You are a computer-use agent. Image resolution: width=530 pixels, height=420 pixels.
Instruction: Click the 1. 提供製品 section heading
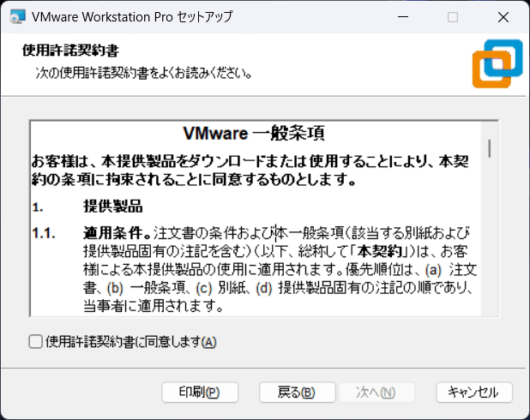pyautogui.click(x=87, y=206)
